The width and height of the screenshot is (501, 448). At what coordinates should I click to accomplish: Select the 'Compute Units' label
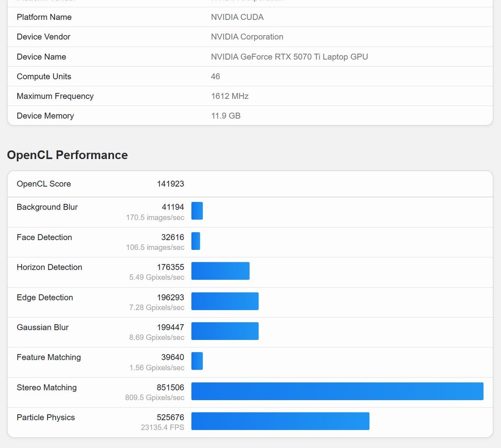pos(44,76)
